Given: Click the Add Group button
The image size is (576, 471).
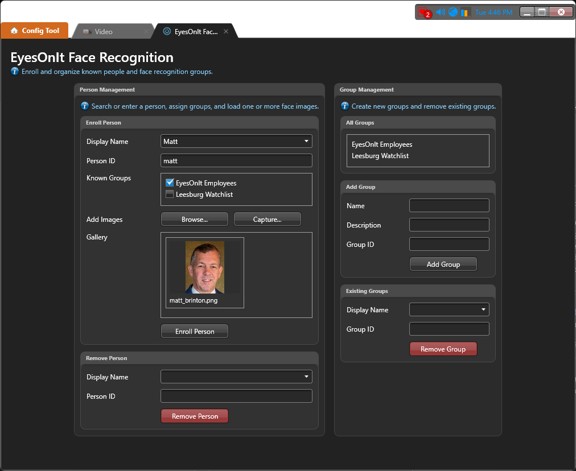Looking at the screenshot, I should [x=443, y=264].
